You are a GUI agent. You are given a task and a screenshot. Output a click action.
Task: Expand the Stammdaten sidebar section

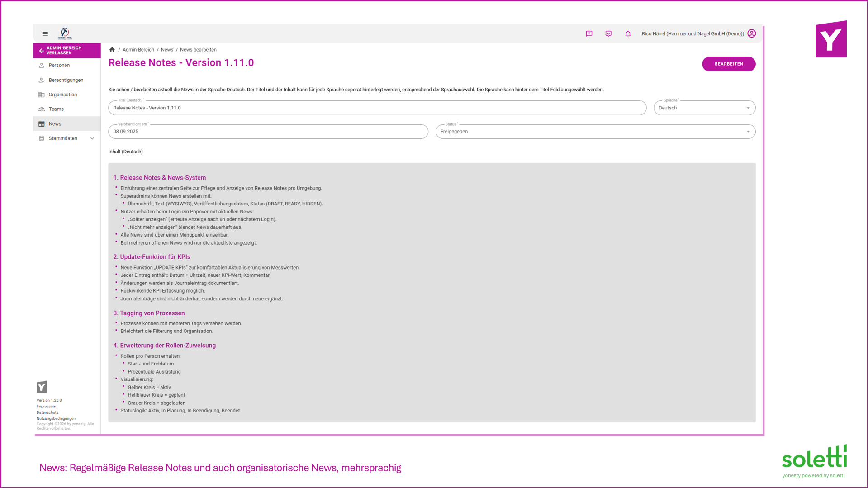[67, 138]
